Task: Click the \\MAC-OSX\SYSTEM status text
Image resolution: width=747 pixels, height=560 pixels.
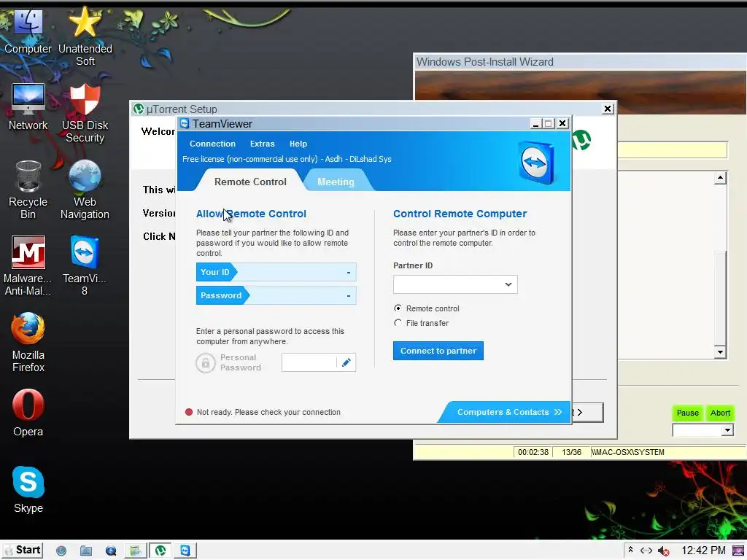Action: 628,452
